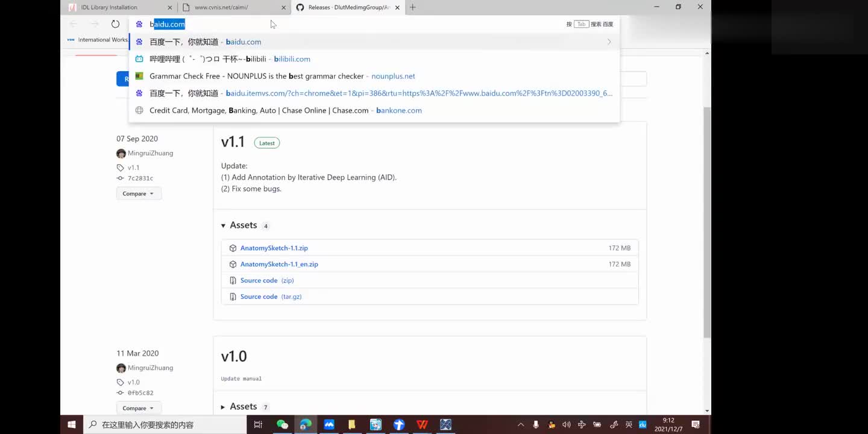Choose the baidu.com suggestion 百度一下，你就知道

point(374,42)
